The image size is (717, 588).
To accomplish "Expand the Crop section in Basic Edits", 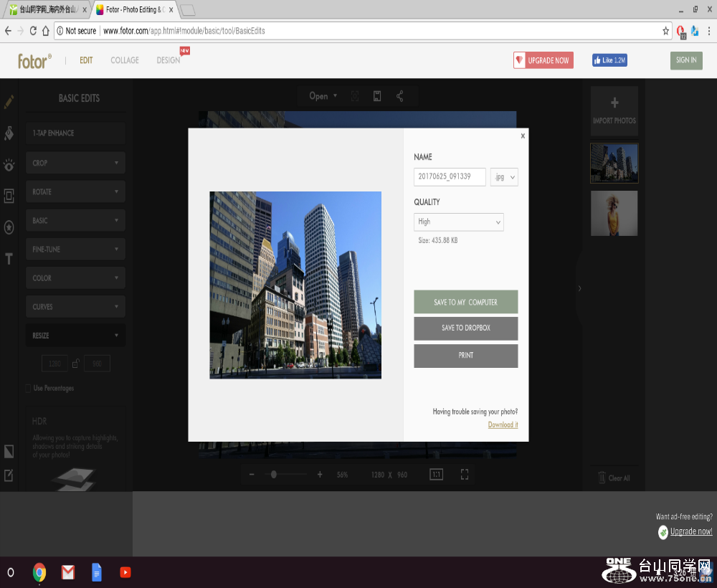I will pos(75,163).
